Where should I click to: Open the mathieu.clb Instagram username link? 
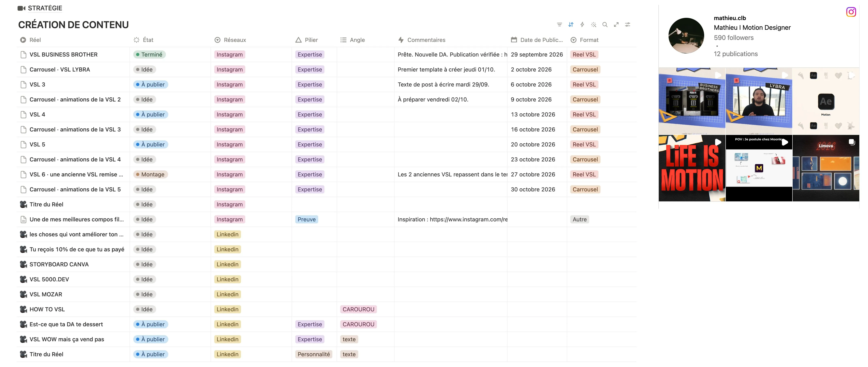point(730,18)
